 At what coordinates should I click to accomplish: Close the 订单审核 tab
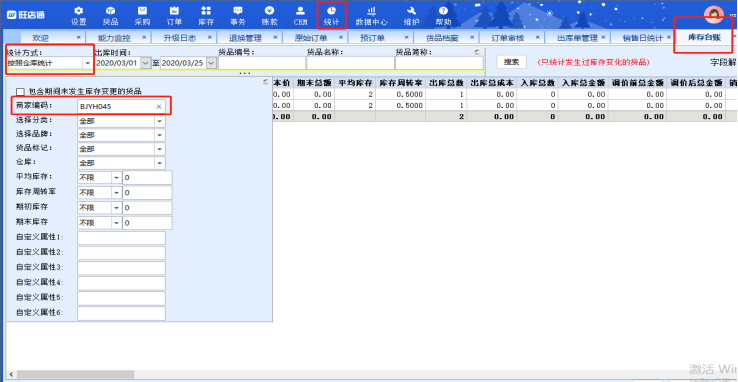click(538, 37)
